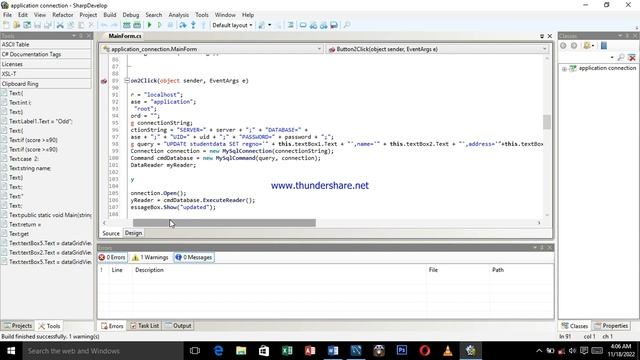640x360 pixels.
Task: Open the File menu
Action: tap(7, 15)
